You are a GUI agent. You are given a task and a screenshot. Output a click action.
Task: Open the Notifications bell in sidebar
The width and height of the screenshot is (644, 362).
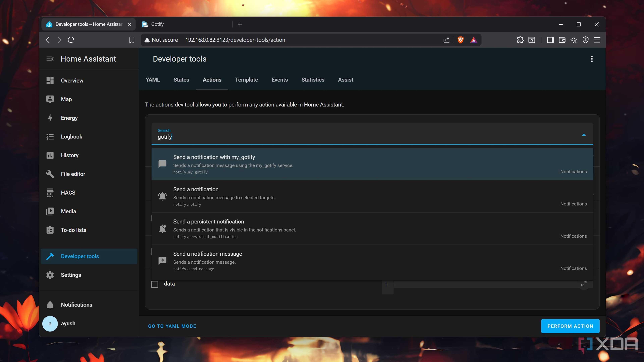(x=89, y=305)
